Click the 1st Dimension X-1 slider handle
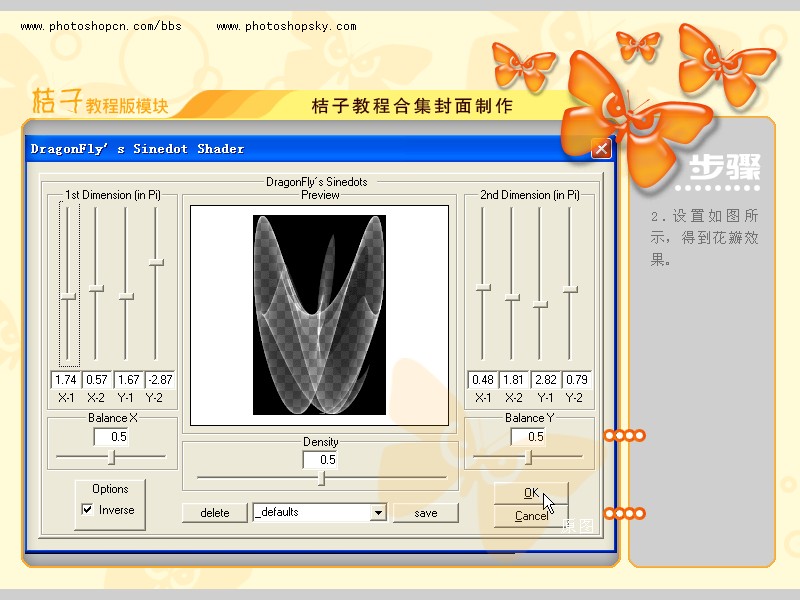This screenshot has width=800, height=600. click(x=68, y=296)
